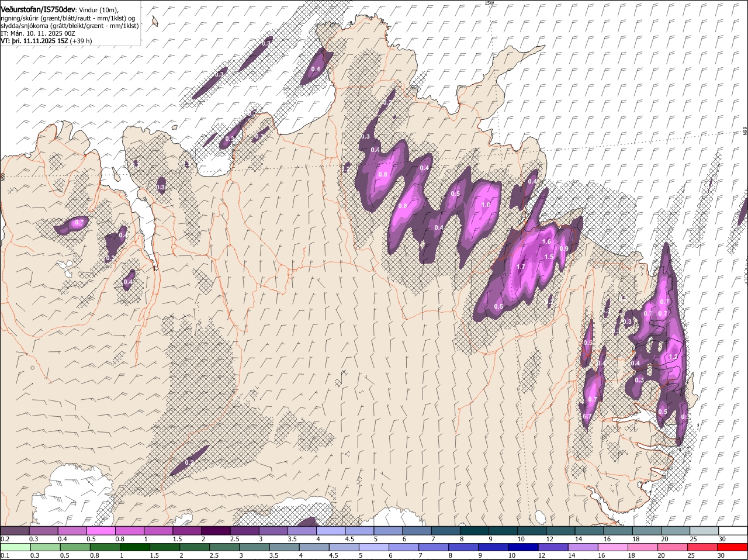748x560 pixels.
Task: Select the top legend swatch between 2 and 2.5
Action: tap(216, 530)
